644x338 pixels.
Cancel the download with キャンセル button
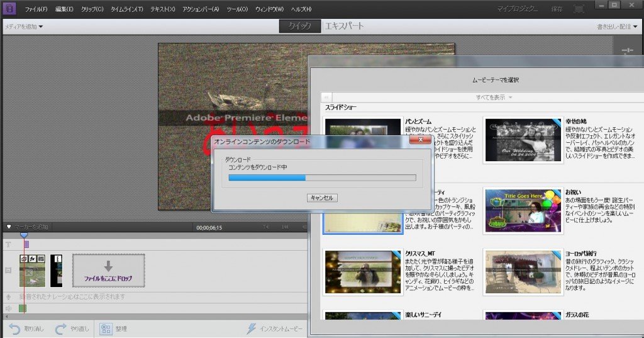pos(322,198)
